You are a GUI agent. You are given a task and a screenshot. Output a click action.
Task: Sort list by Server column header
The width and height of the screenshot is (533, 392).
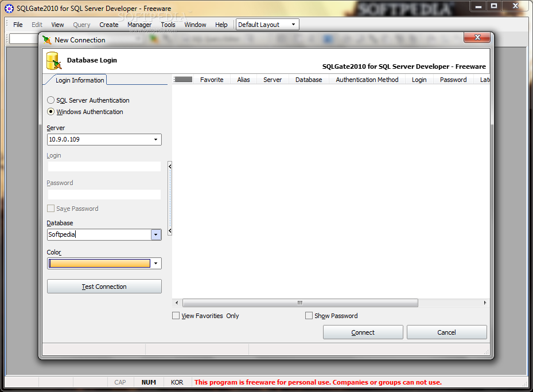(x=273, y=80)
